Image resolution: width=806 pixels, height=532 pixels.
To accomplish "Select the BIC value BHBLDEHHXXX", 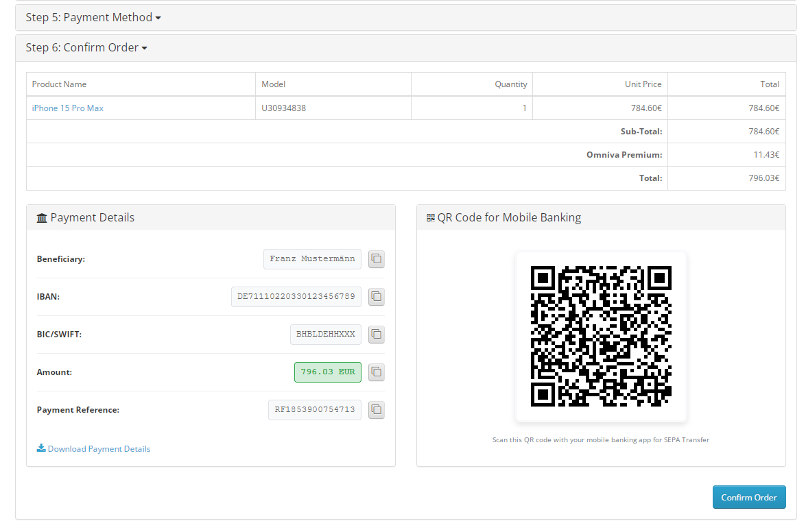I will [325, 335].
